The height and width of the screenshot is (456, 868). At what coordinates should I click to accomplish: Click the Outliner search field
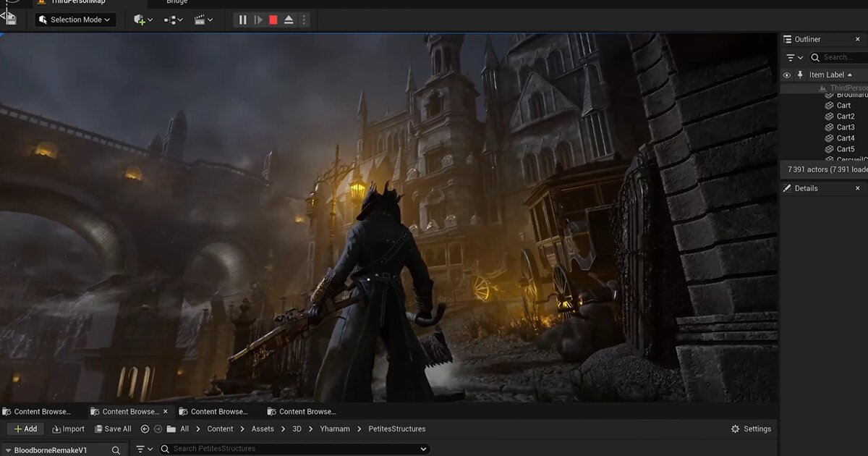tap(838, 57)
